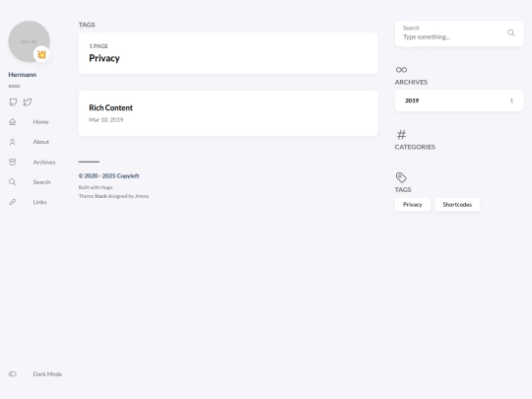
Task: Click the Home house icon
Action: 13,122
